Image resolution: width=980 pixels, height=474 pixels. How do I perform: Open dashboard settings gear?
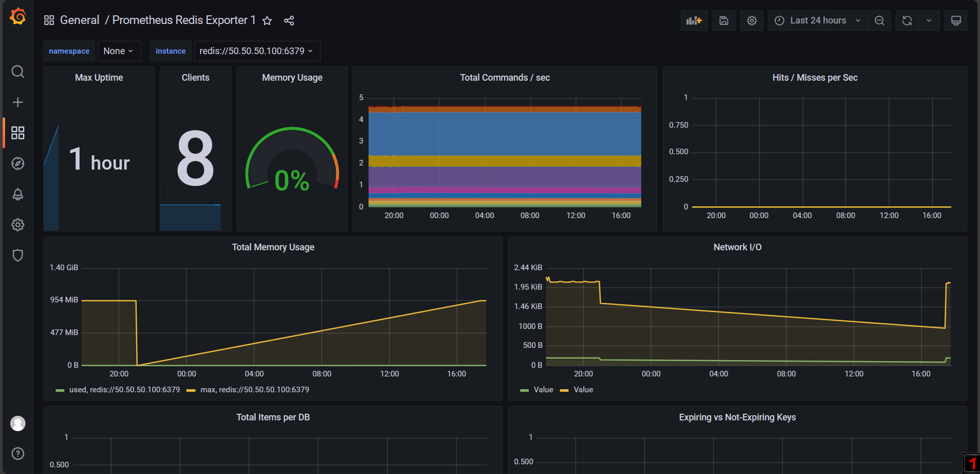tap(752, 20)
